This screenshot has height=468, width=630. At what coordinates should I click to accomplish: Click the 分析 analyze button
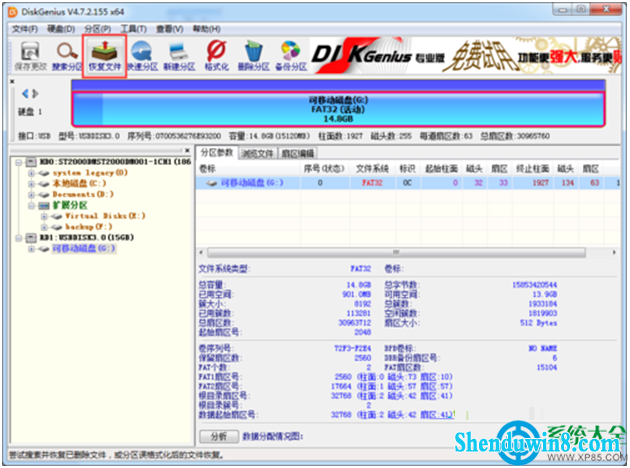click(x=219, y=437)
